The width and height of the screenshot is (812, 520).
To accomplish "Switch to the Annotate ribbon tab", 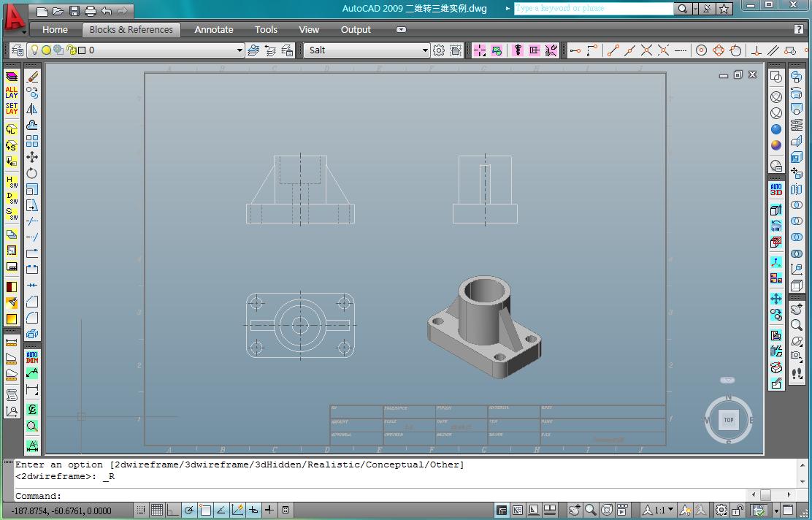I will 213,30.
